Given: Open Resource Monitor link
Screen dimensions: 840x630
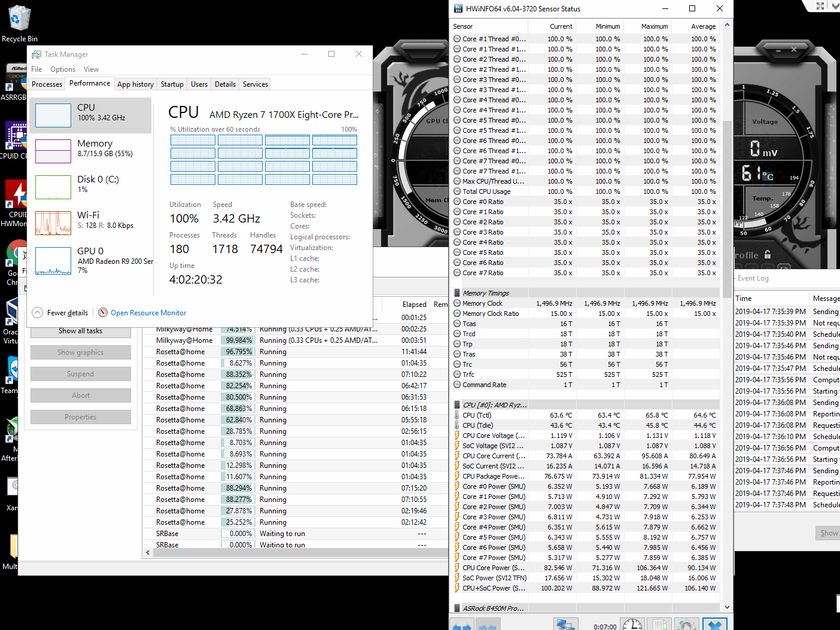Looking at the screenshot, I should (x=148, y=313).
